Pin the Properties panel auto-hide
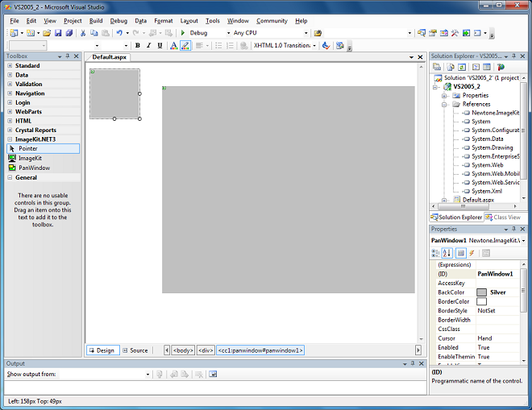 [514, 229]
